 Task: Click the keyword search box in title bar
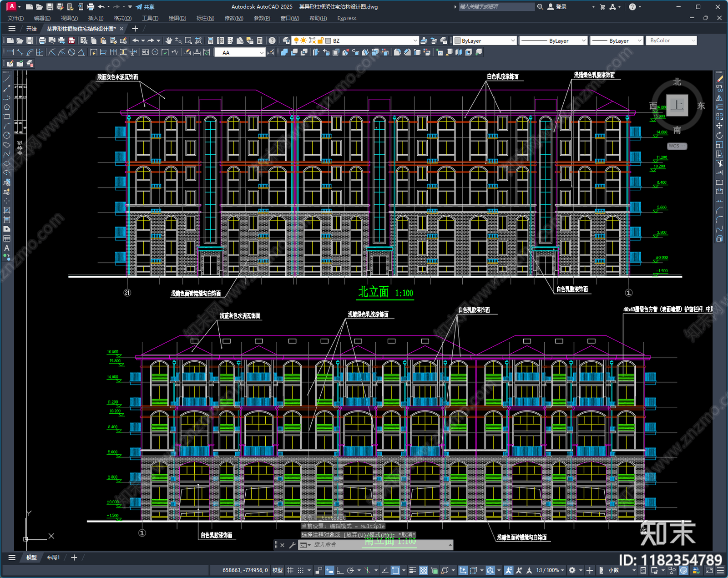coord(496,7)
